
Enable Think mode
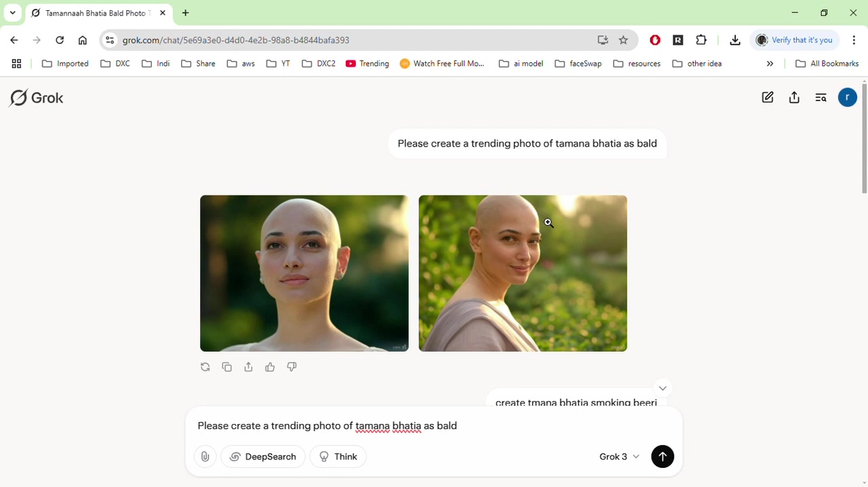[338, 456]
